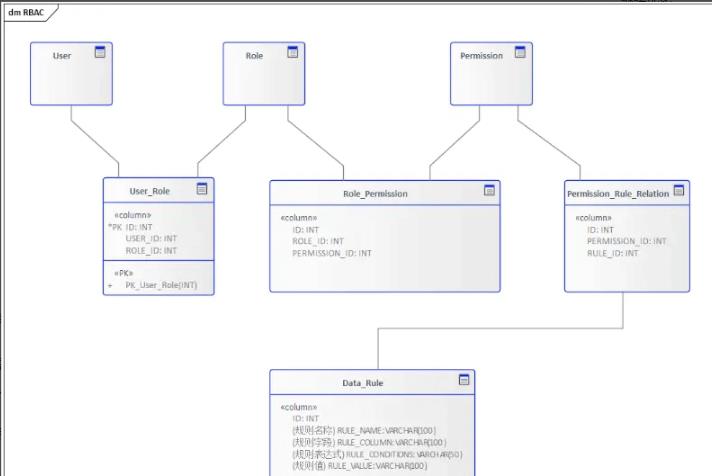Select the dm RBAC diagram label
Viewport: 712px width, 476px height.
click(x=28, y=12)
